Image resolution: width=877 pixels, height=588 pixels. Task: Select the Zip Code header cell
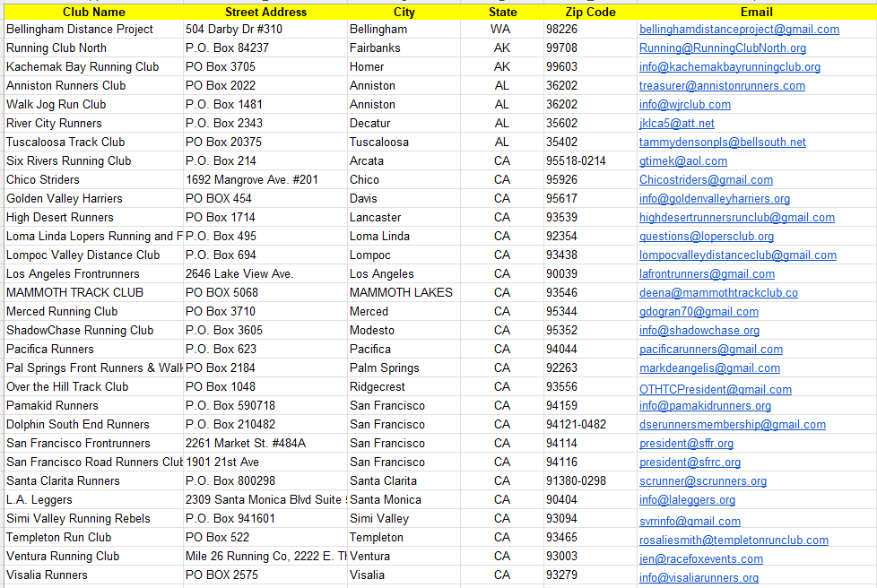coord(591,12)
